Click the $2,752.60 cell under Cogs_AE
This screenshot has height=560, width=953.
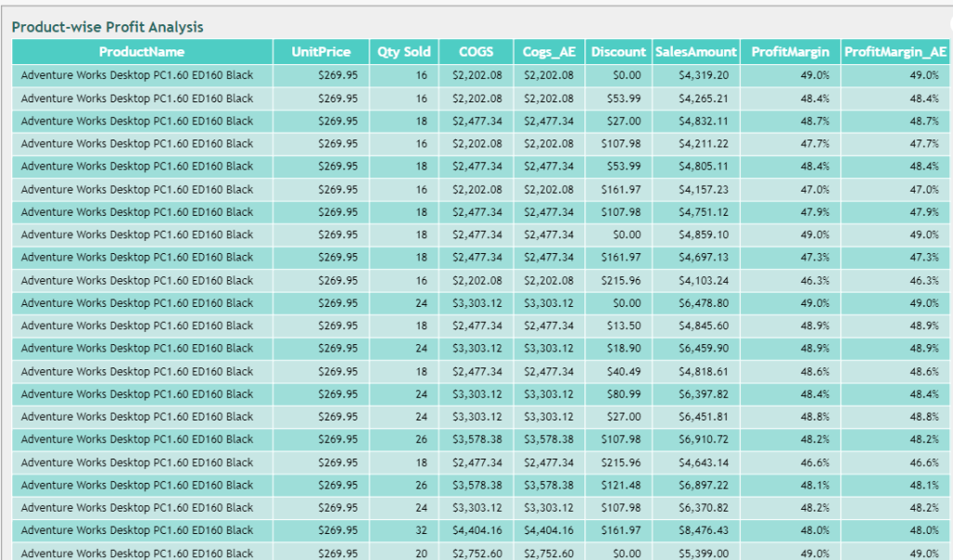(548, 553)
